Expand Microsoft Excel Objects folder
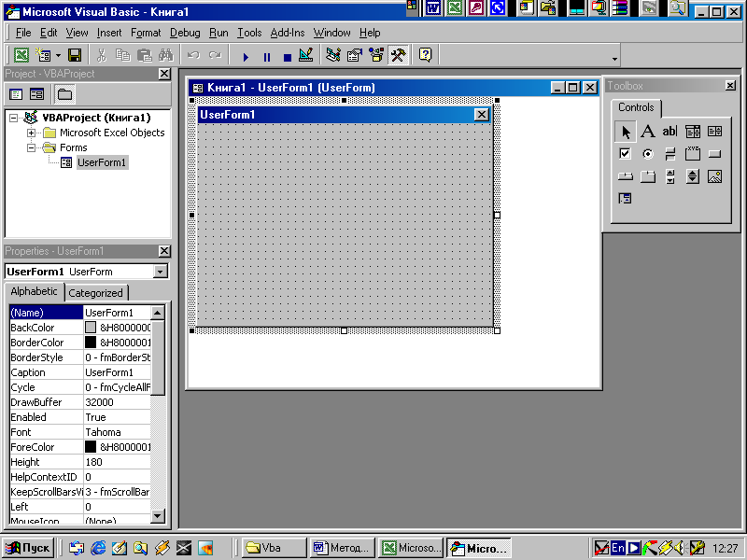747x560 pixels. (31, 133)
